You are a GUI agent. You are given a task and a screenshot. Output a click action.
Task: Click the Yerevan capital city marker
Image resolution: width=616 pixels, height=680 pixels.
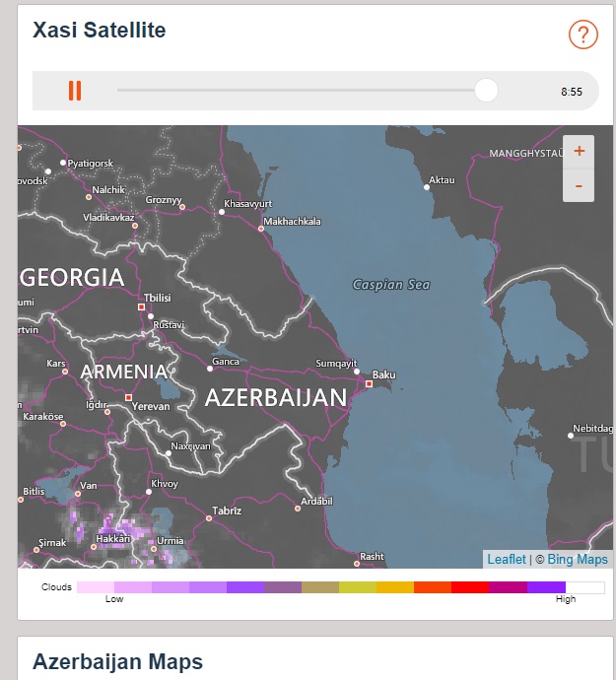128,397
